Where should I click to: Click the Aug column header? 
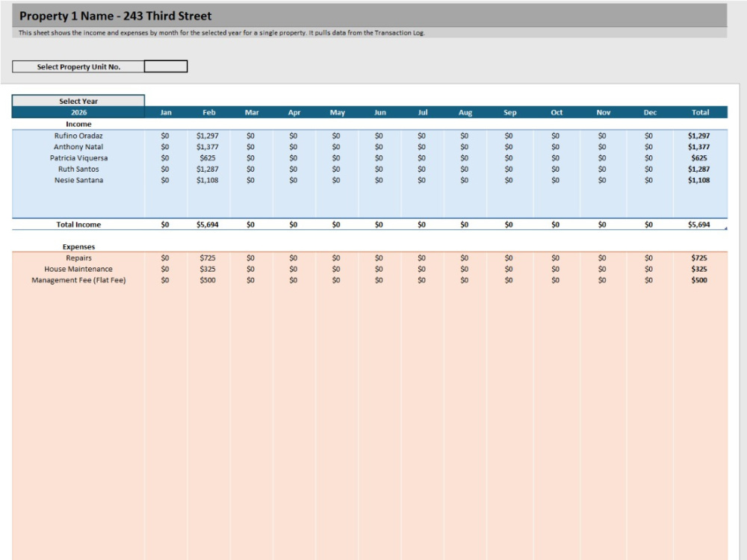[x=465, y=113]
